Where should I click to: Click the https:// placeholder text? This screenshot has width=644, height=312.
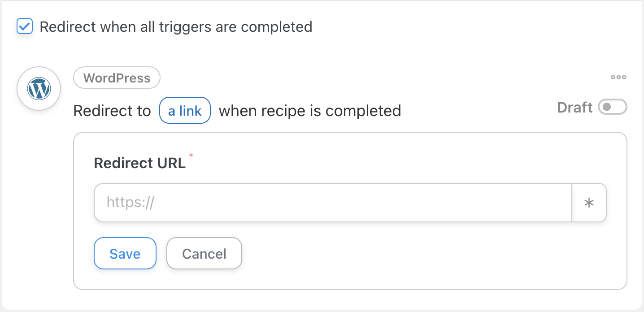131,203
